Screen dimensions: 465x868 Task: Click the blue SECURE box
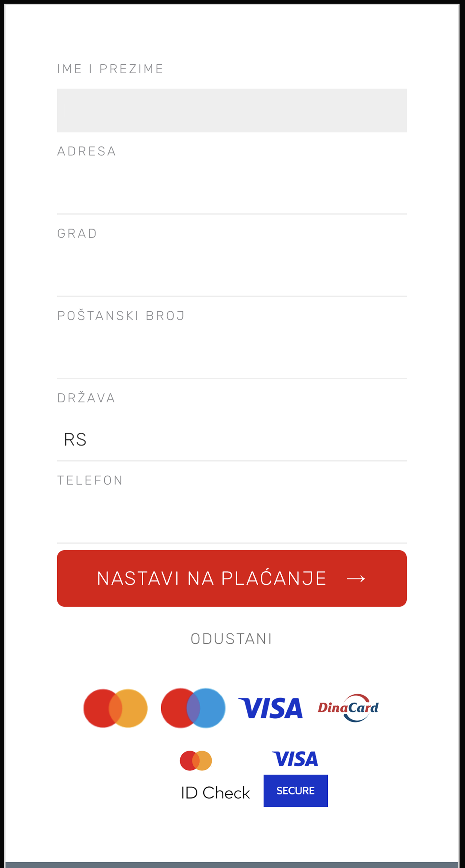295,791
